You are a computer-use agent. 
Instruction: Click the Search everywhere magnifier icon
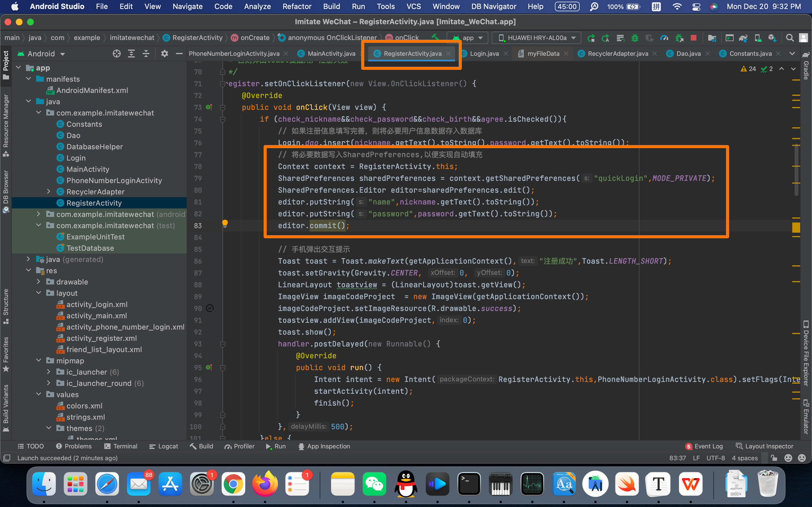790,37
